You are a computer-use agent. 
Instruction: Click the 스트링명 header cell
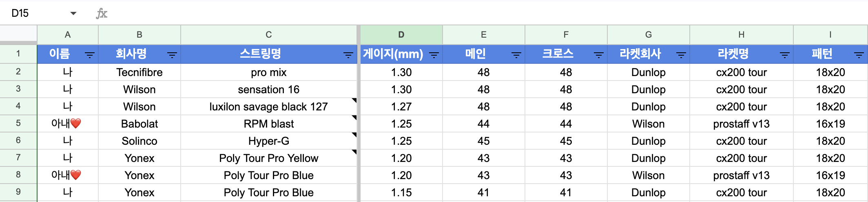[x=269, y=54]
